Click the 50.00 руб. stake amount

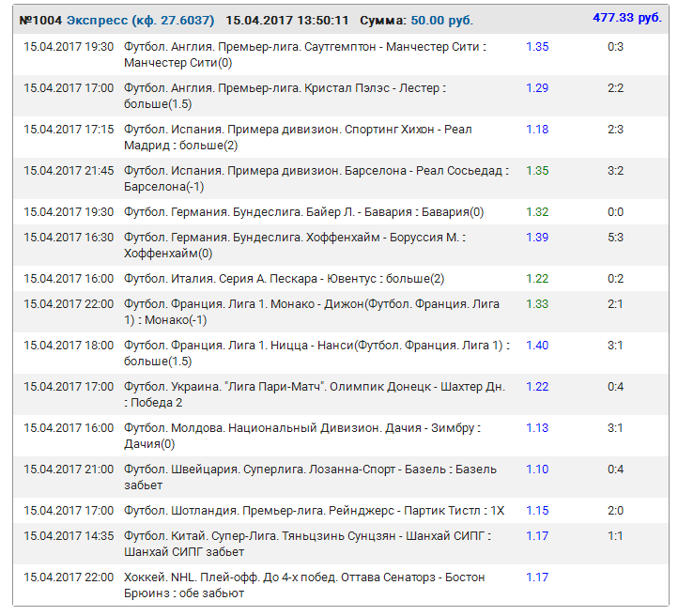[442, 21]
